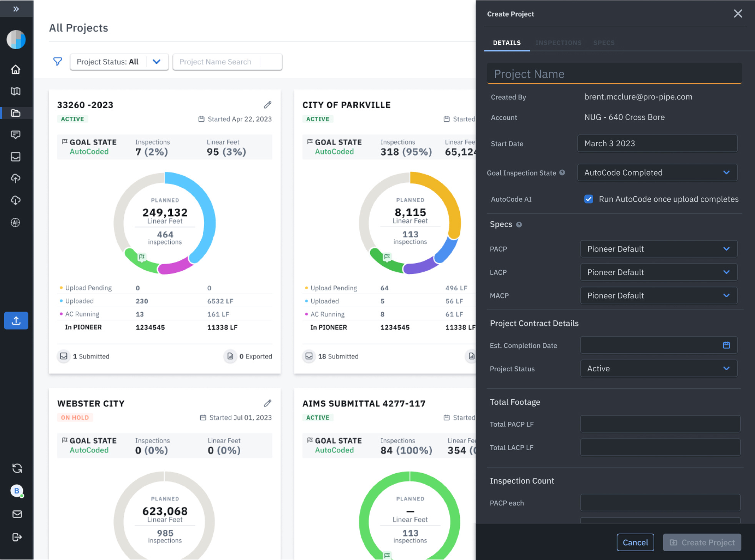Click the company logo avatar

pos(16,40)
